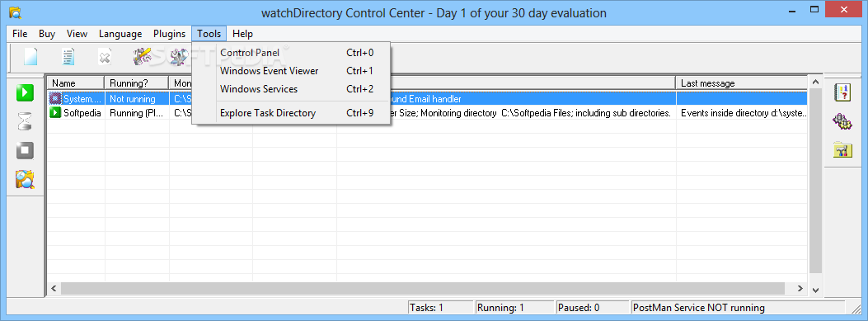Image resolution: width=868 pixels, height=321 pixels.
Task: Click the horizontal scrollbar thumb
Action: click(x=422, y=288)
